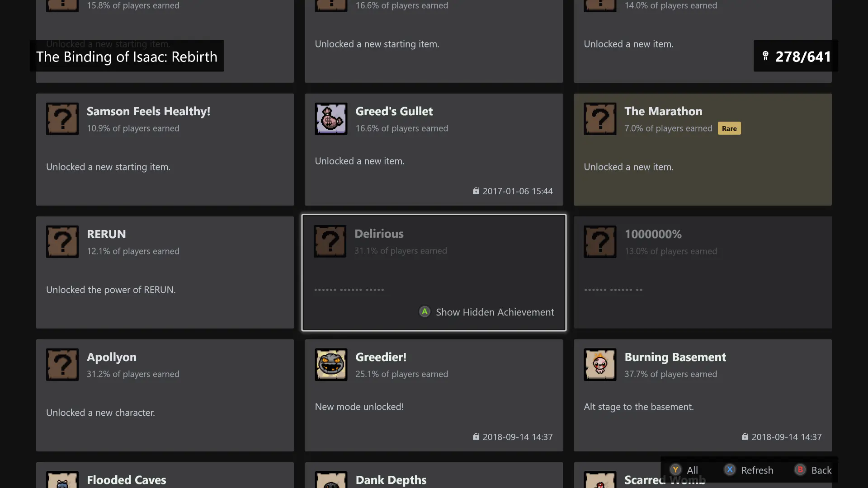Click "13.0% of players earned" on 1000000%
The width and height of the screenshot is (868, 488).
click(670, 251)
